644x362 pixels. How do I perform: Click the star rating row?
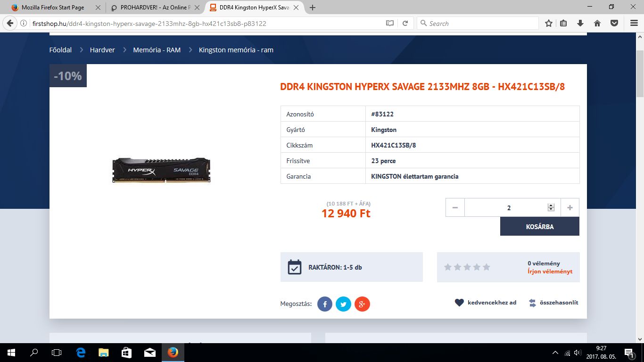467,267
